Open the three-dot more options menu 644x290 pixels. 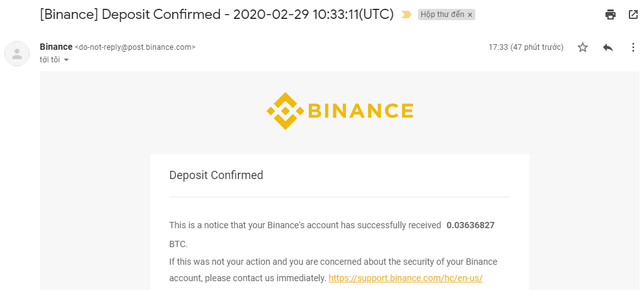pyautogui.click(x=633, y=47)
